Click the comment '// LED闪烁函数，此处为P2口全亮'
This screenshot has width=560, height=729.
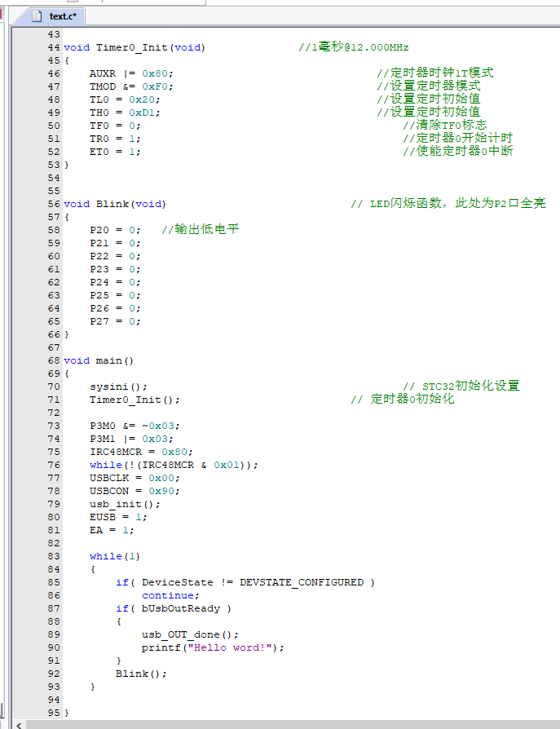448,203
